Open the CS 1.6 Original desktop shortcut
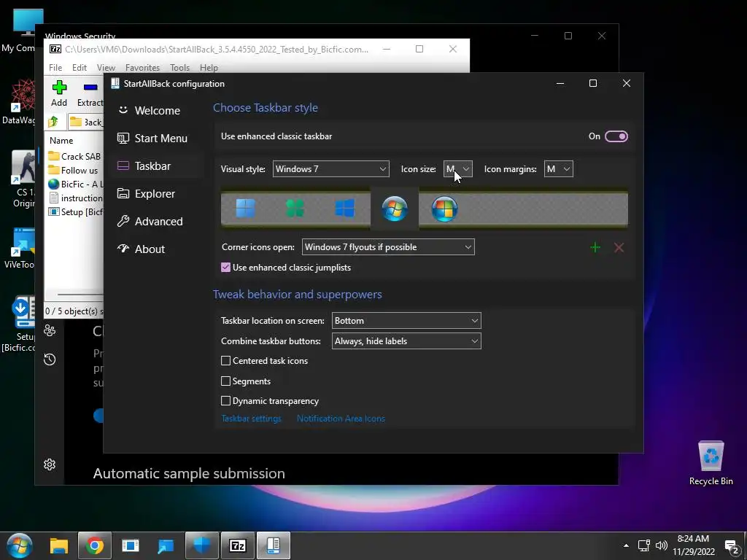The height and width of the screenshot is (560, 747). click(x=22, y=179)
